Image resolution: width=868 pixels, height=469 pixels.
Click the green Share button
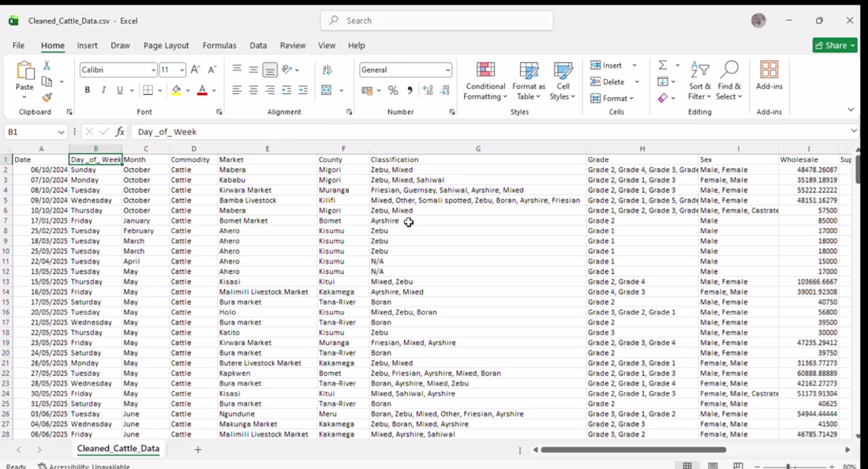[x=835, y=46]
